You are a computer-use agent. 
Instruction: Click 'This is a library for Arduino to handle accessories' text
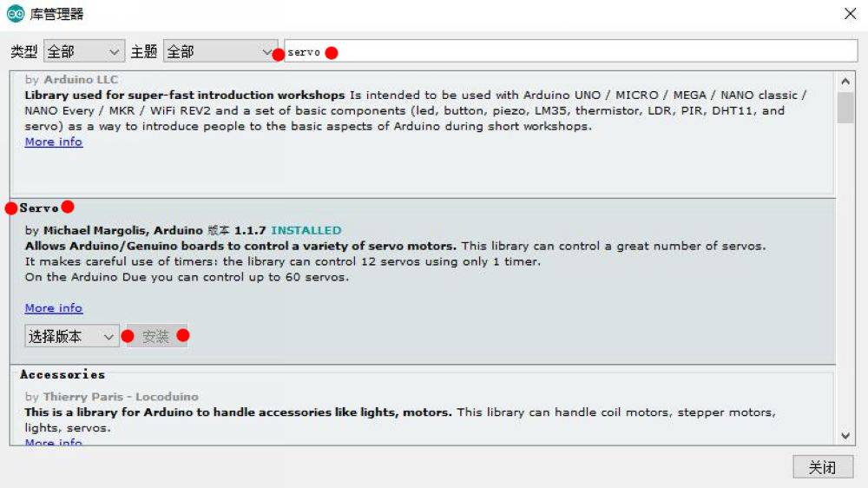238,412
